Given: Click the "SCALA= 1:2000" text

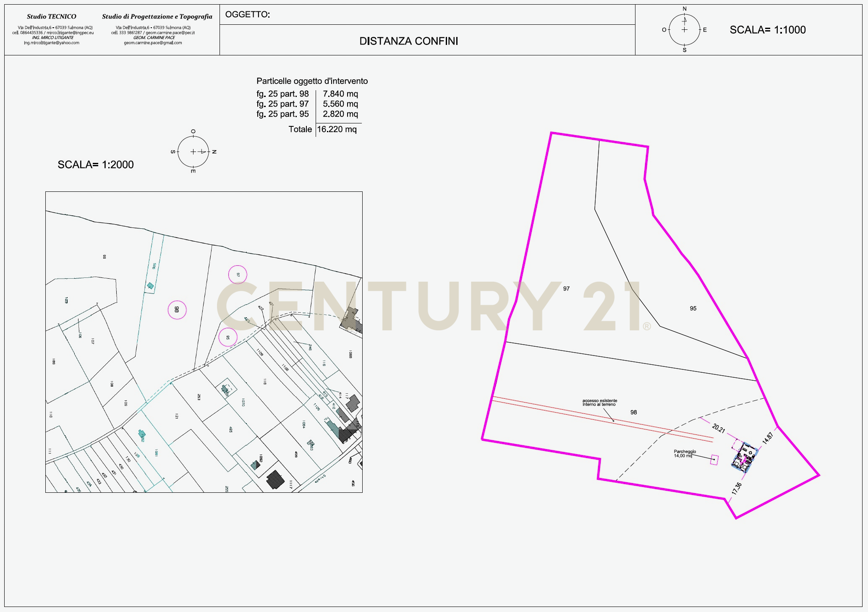Looking at the screenshot, I should click(96, 165).
